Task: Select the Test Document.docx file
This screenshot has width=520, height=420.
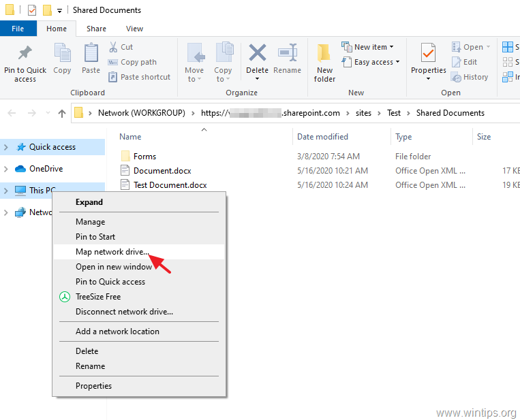Action: [170, 185]
